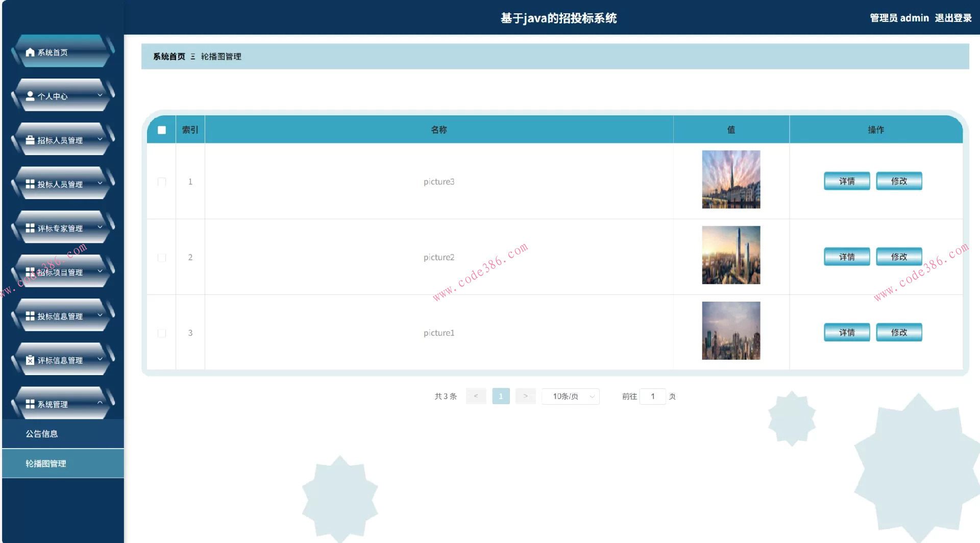Expand the 招标项目管理 menu chevron
This screenshot has height=543, width=980.
tap(100, 271)
